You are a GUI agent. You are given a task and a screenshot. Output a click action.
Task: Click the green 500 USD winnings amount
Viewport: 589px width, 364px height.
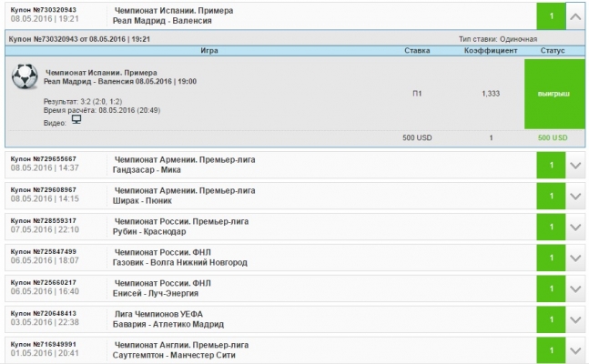(x=553, y=137)
